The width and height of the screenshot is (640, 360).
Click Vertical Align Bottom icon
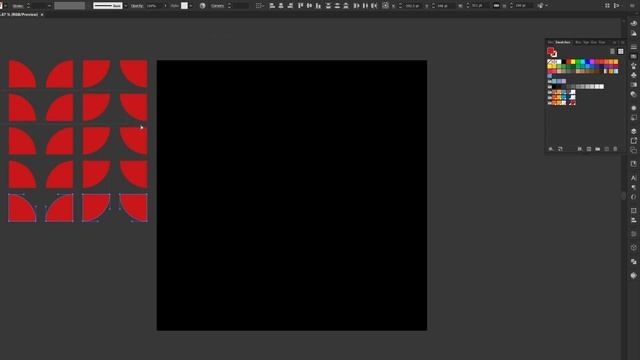[318, 6]
